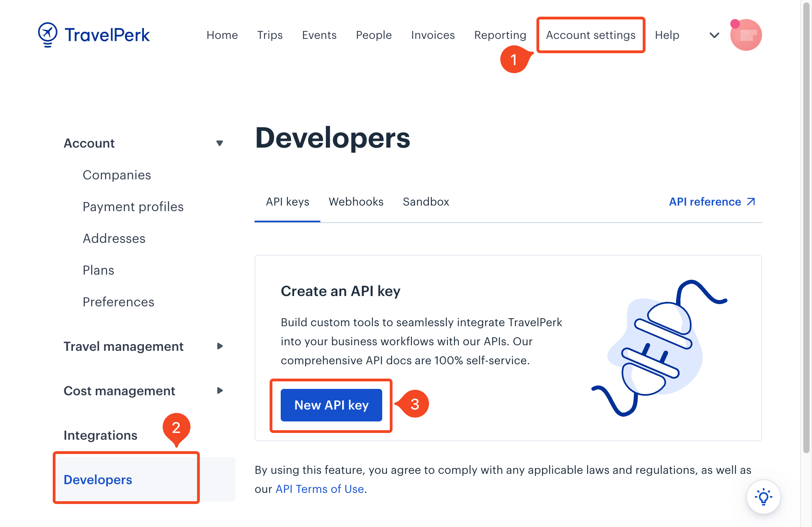The height and width of the screenshot is (527, 812).
Task: Open Trips in top navigation
Action: point(270,35)
